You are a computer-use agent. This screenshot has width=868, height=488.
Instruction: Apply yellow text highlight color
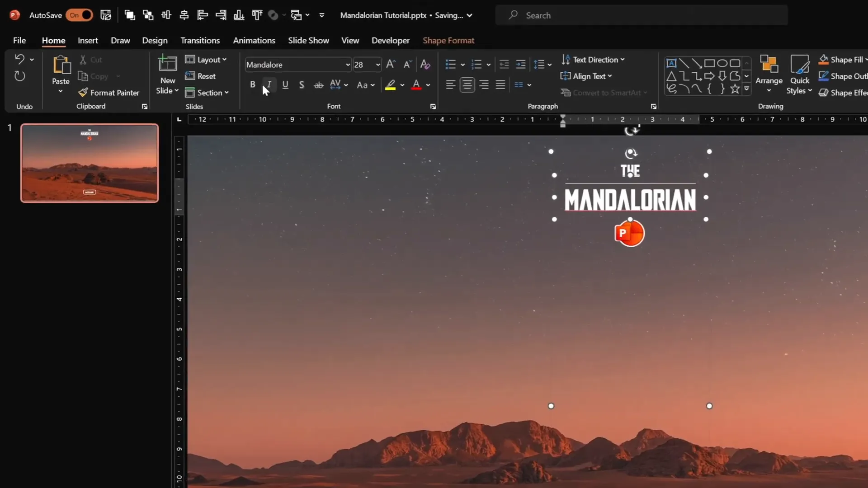tap(390, 84)
